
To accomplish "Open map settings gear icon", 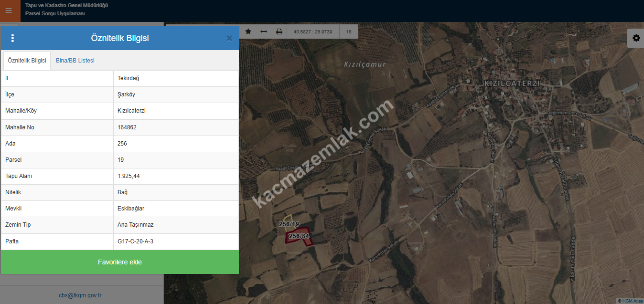I will [x=636, y=38].
